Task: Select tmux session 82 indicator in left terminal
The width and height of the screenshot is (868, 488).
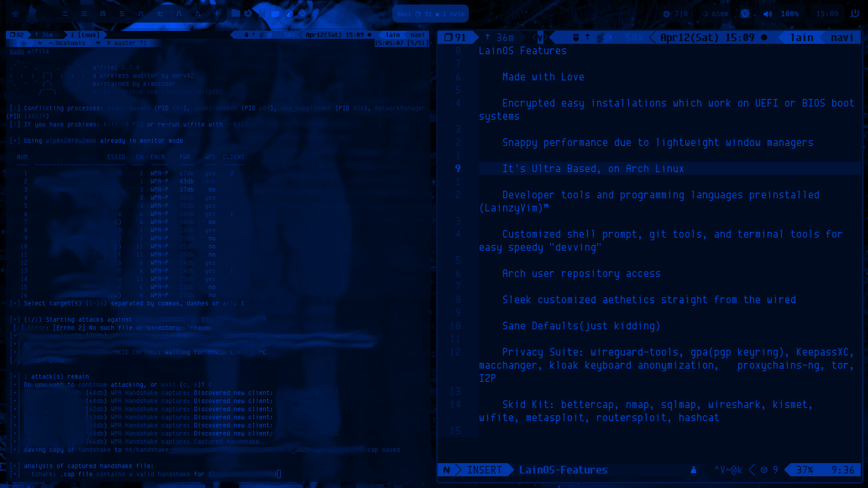Action: click(17, 35)
